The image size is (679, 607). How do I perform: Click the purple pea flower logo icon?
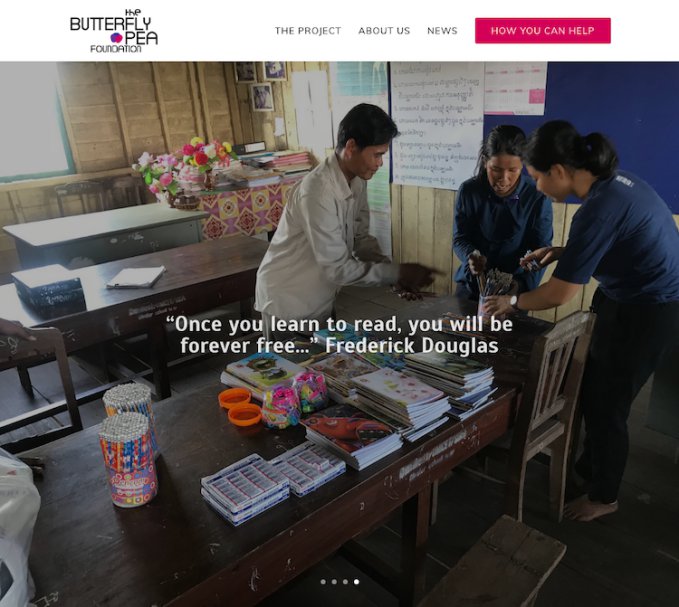[116, 38]
